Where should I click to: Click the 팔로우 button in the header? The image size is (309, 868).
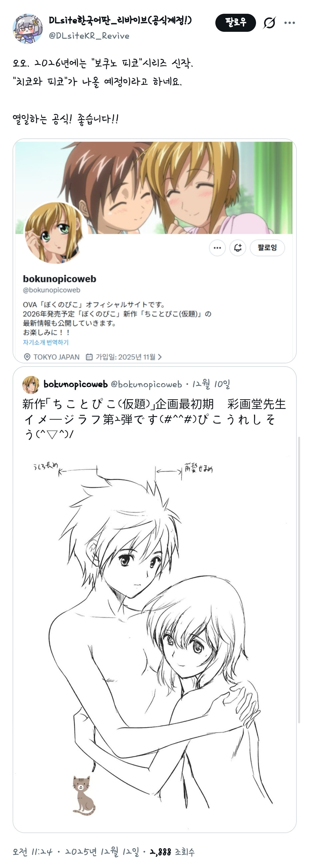tap(236, 23)
